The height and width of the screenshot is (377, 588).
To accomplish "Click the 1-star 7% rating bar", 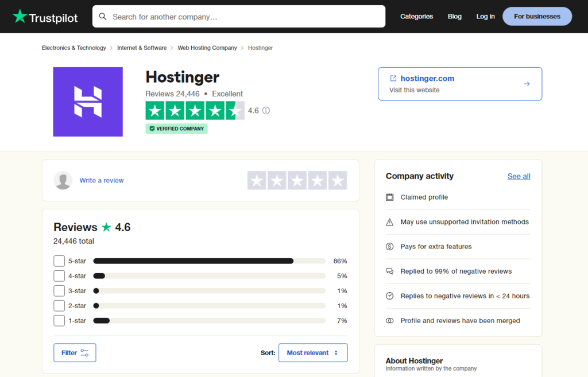I will (x=209, y=321).
